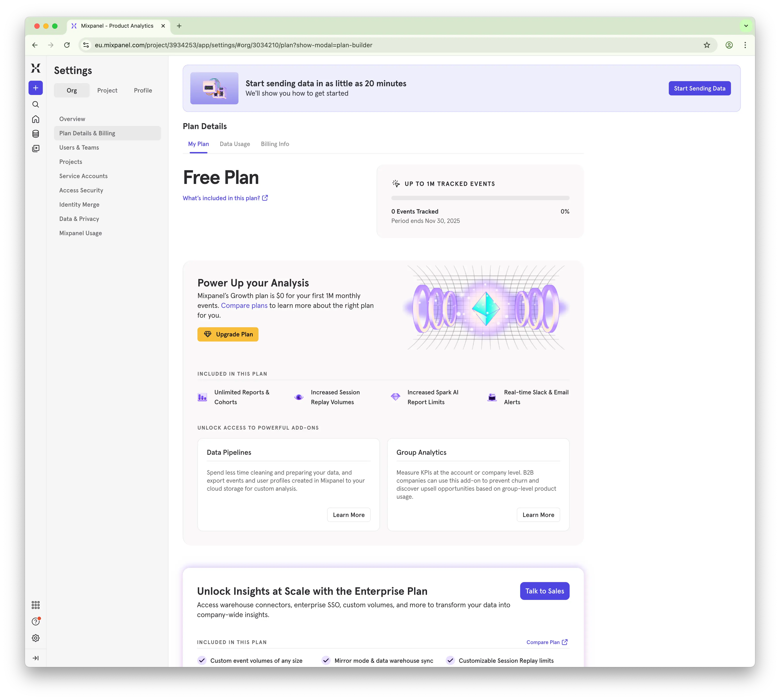Click the Power Up analysis illustration
Screen dimensions: 780x700
tap(486, 308)
